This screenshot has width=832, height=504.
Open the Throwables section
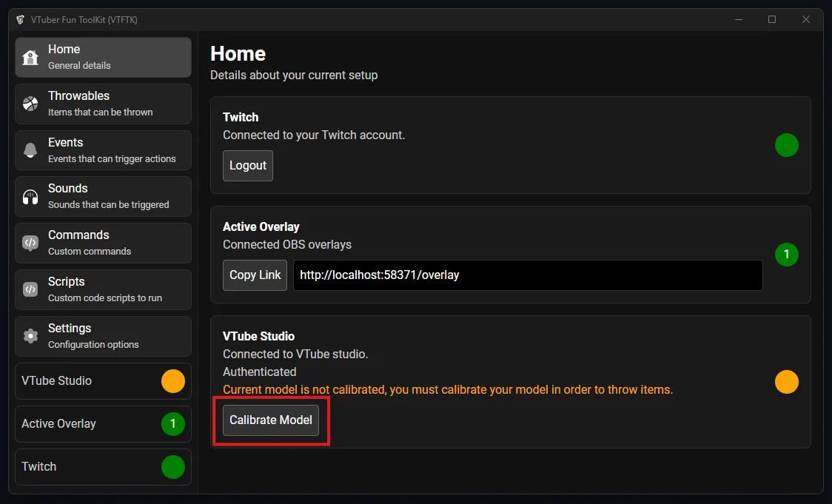click(103, 104)
